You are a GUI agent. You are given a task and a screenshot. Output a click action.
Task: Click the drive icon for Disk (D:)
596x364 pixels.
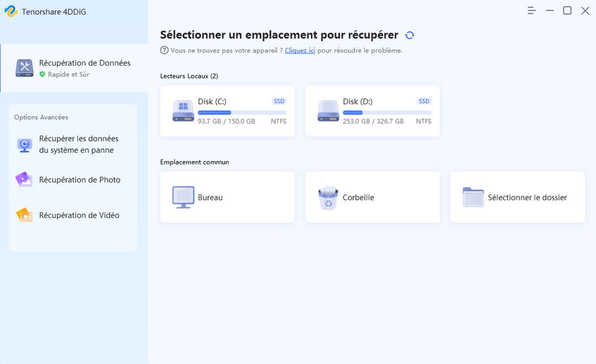point(328,110)
